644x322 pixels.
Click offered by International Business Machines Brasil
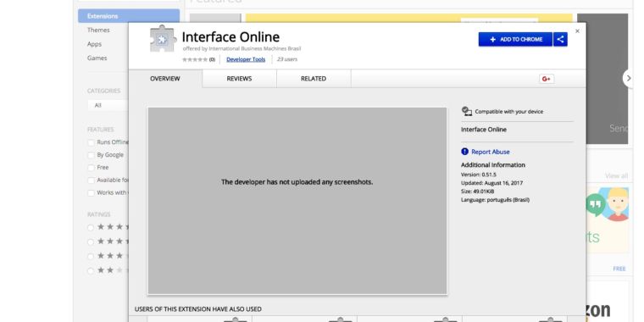241,48
